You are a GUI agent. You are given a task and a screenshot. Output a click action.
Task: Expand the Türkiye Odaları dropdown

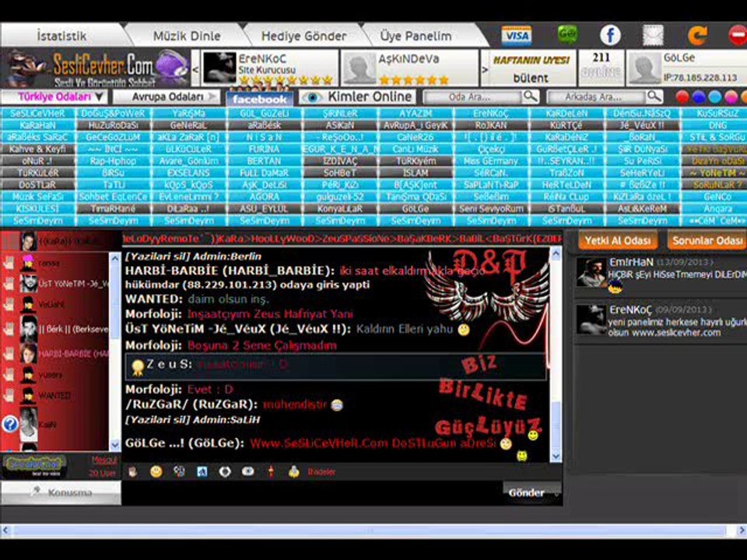click(54, 96)
